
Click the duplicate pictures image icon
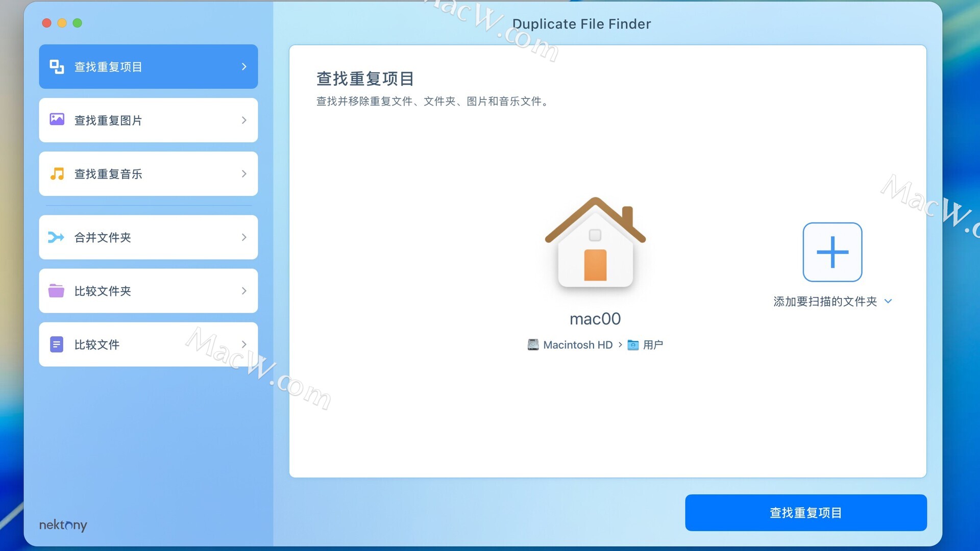(x=57, y=120)
